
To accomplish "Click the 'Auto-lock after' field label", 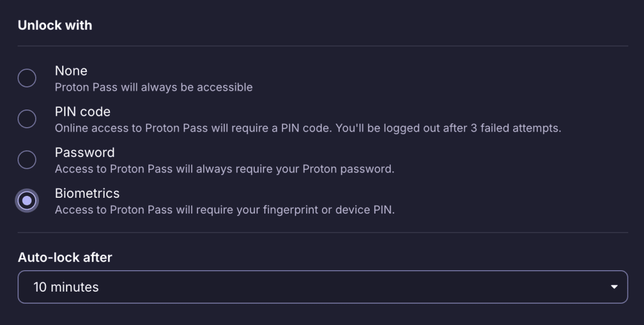I will (x=65, y=257).
